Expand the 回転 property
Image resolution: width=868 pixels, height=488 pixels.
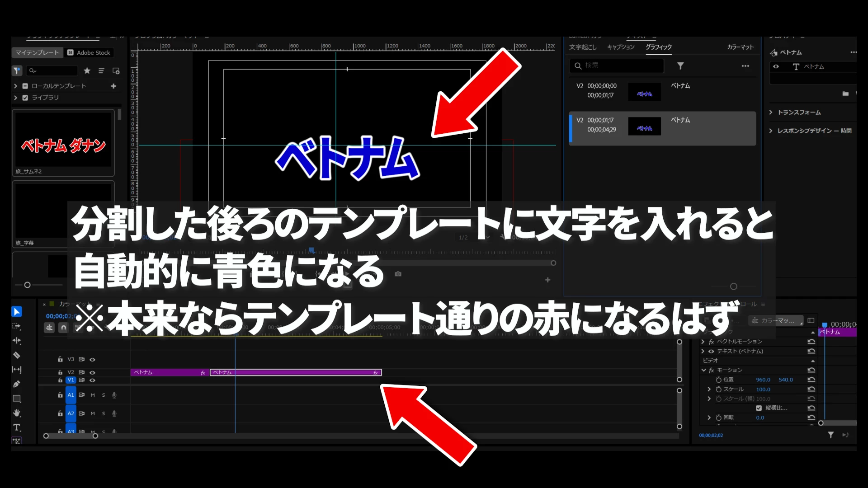coord(709,418)
